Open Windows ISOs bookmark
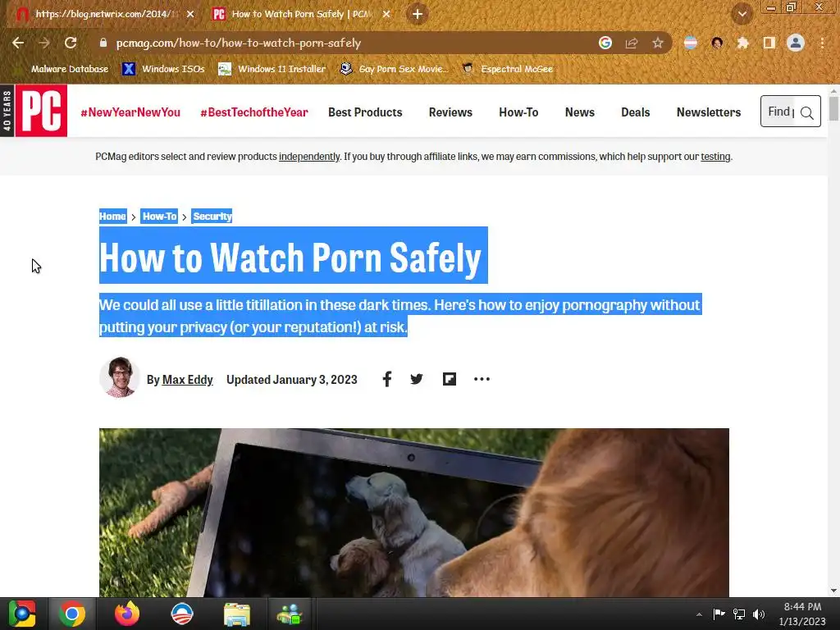Viewport: 840px width, 630px height. click(x=163, y=69)
